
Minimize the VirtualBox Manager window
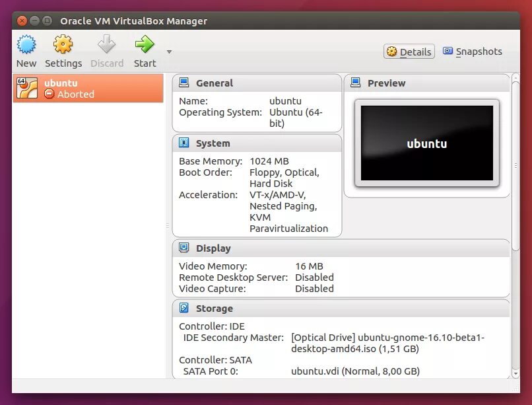[34, 21]
